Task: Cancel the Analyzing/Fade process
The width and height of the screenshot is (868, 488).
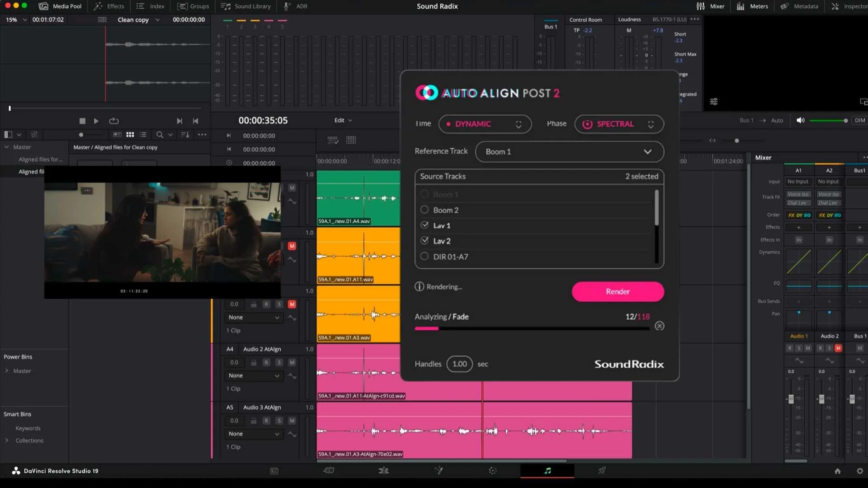Action: click(659, 325)
